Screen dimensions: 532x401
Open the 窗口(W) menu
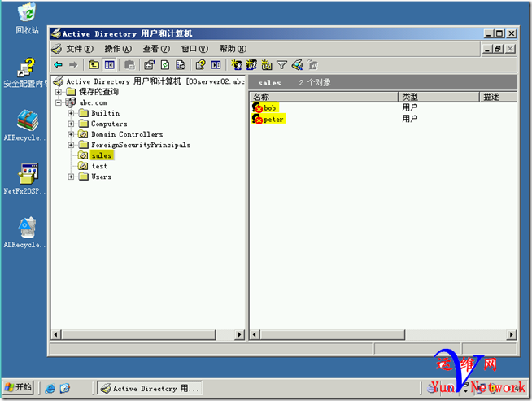coord(194,49)
